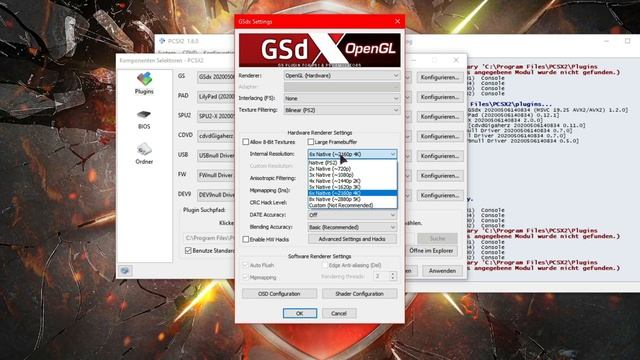Cancel the GSdx Settings dialog
Image resolution: width=640 pixels, height=360 pixels.
(339, 313)
